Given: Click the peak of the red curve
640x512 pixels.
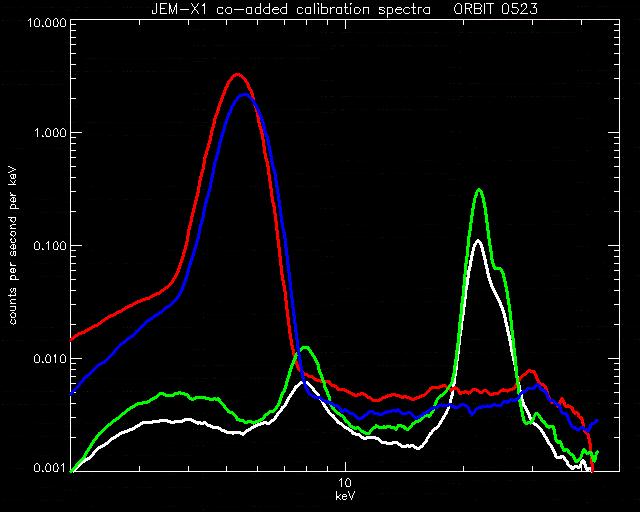Looking at the screenshot, I should point(238,75).
